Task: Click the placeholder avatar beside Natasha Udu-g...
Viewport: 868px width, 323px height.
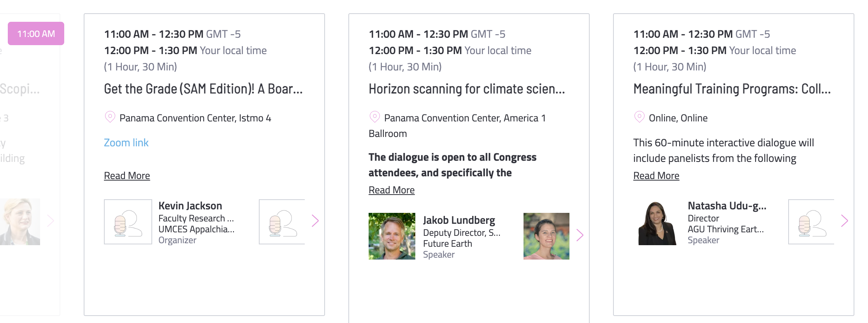Action: pos(811,222)
